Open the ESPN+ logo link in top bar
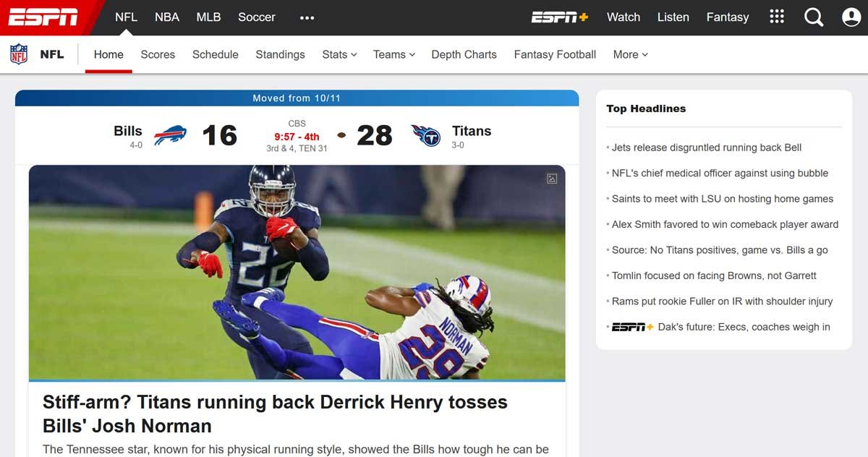 click(560, 17)
